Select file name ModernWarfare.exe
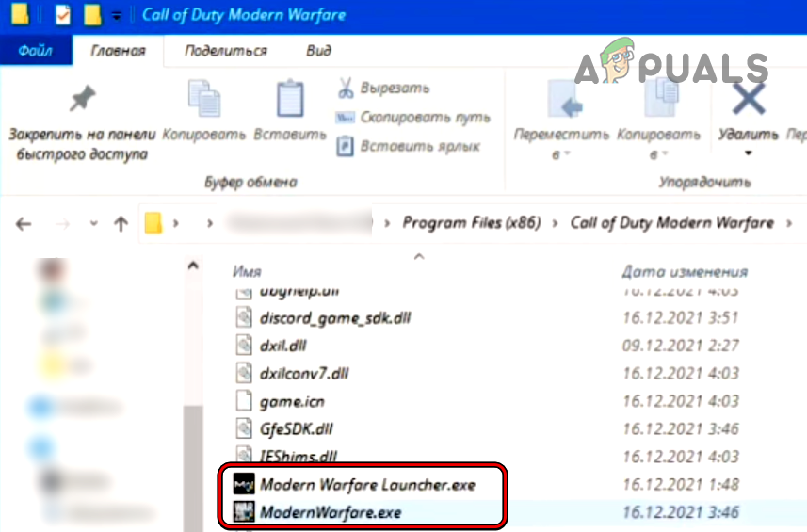Viewport: 807px width, 532px height. (x=331, y=512)
